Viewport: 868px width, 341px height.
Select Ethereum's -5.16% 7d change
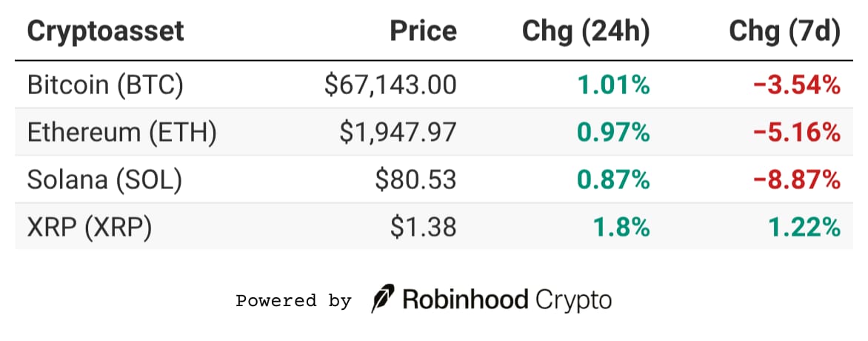796,133
